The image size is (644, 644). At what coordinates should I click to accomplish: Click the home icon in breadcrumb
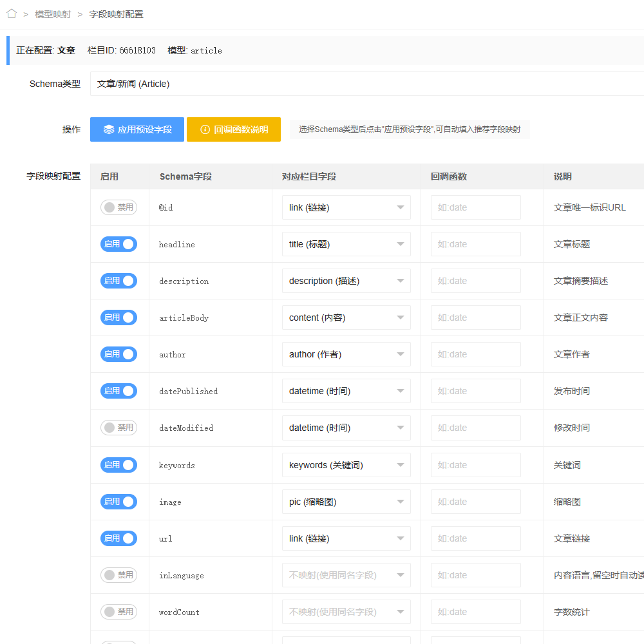tap(12, 14)
